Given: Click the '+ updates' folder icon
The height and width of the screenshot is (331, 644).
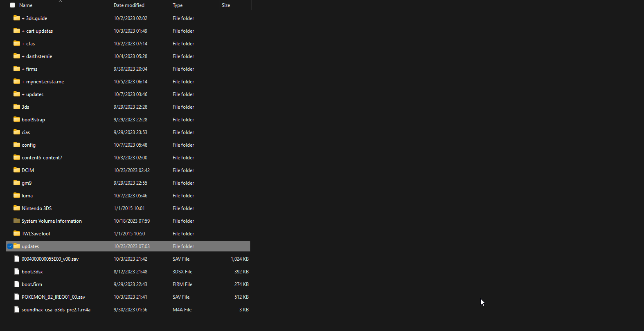Looking at the screenshot, I should [17, 94].
